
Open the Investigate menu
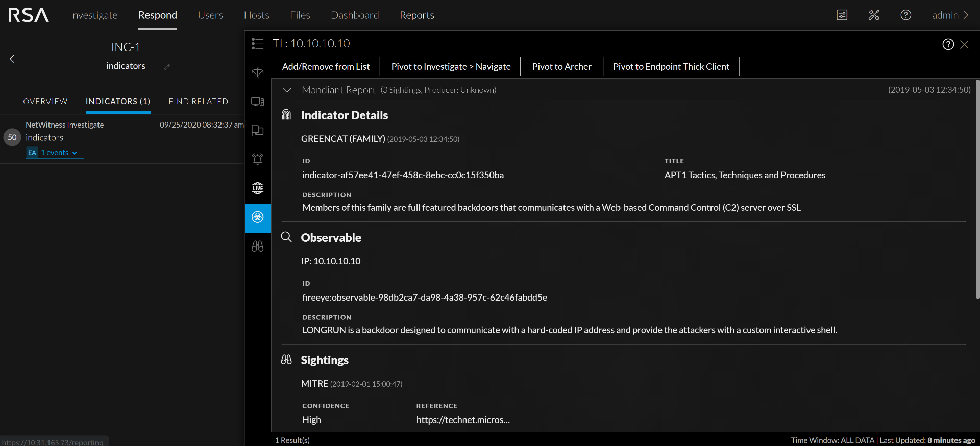(x=93, y=15)
